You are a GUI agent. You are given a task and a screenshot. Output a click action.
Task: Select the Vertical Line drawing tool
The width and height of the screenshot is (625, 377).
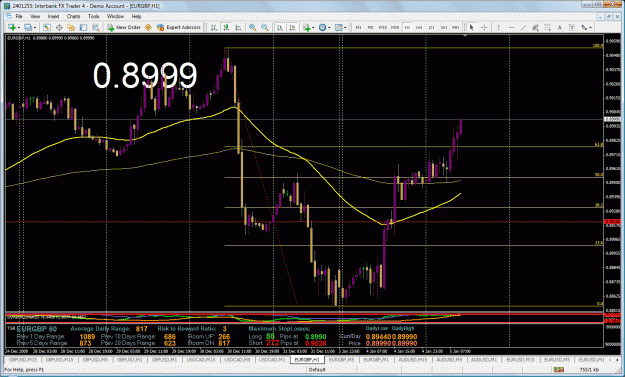point(499,27)
